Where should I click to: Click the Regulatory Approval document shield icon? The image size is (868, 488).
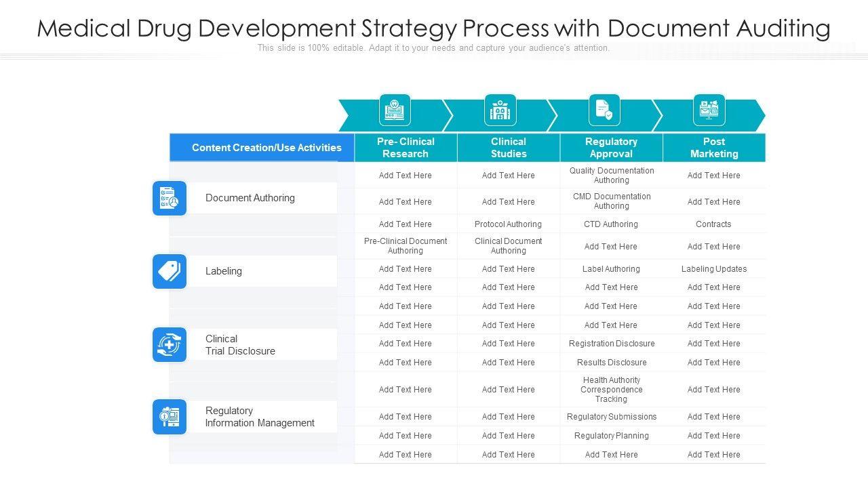tap(604, 110)
